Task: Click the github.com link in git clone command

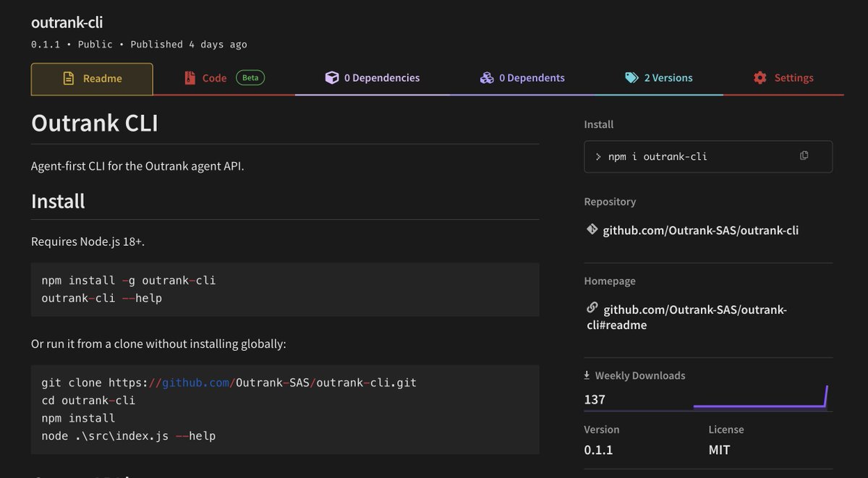Action: [x=197, y=383]
